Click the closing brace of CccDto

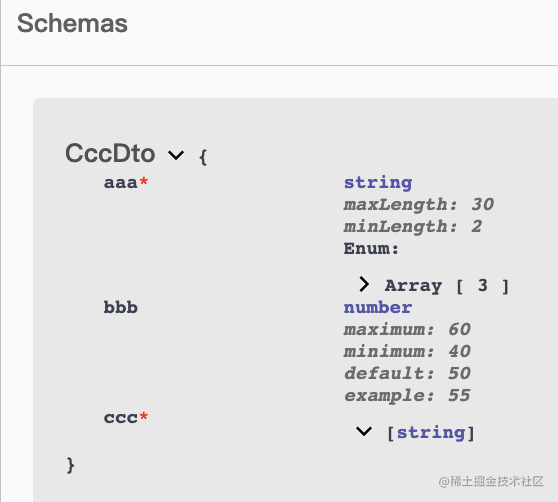70,465
